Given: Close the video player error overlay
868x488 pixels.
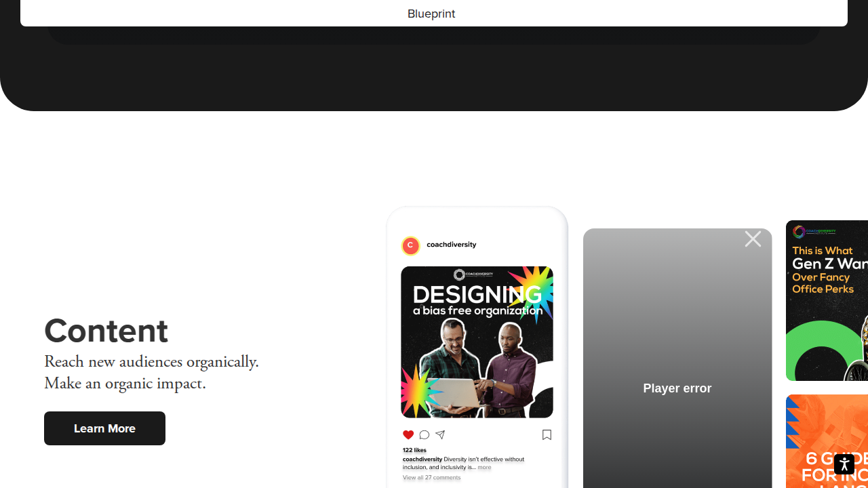Looking at the screenshot, I should pyautogui.click(x=753, y=239).
